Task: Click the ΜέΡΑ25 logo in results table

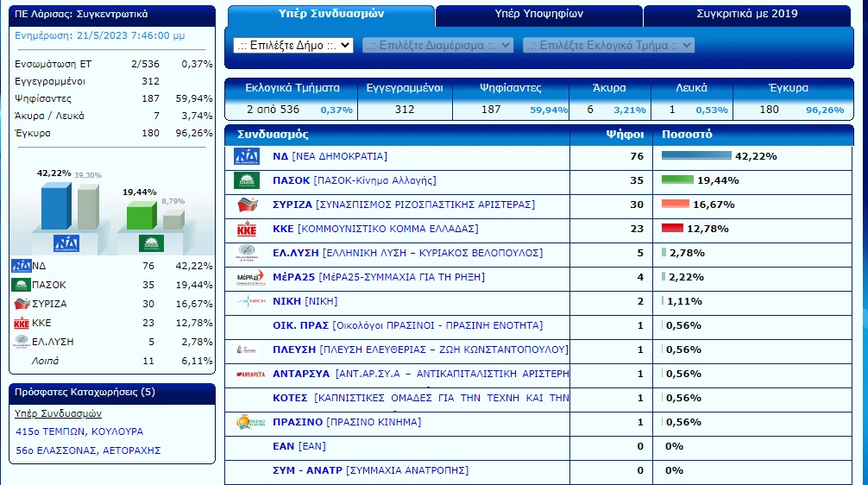Action: click(247, 277)
